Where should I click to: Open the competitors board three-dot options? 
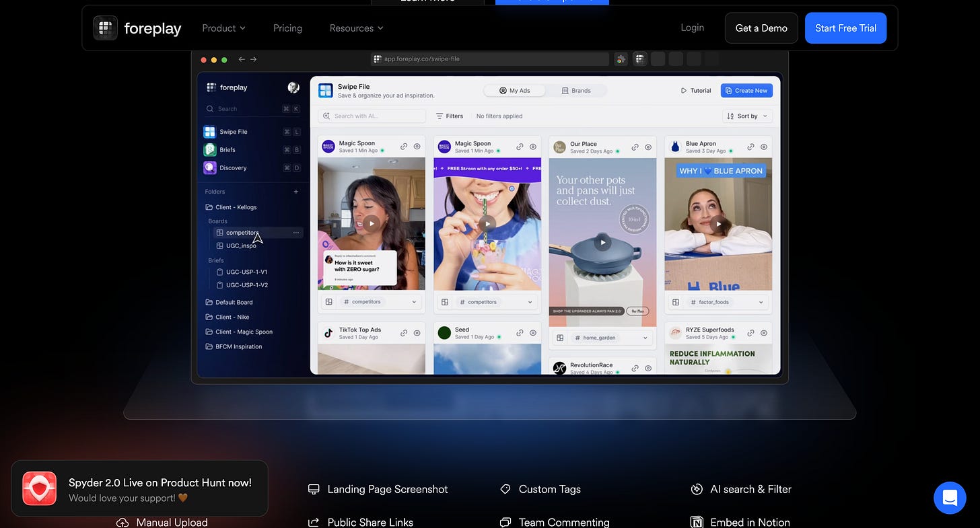point(296,233)
